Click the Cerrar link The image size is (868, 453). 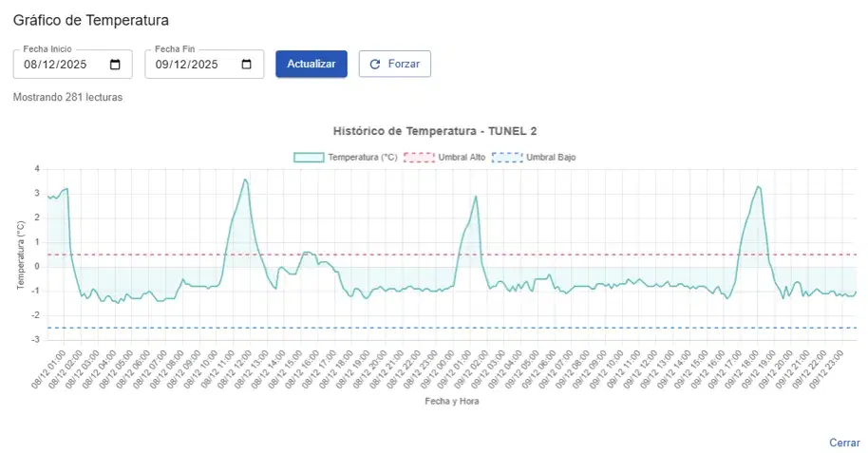(x=844, y=443)
